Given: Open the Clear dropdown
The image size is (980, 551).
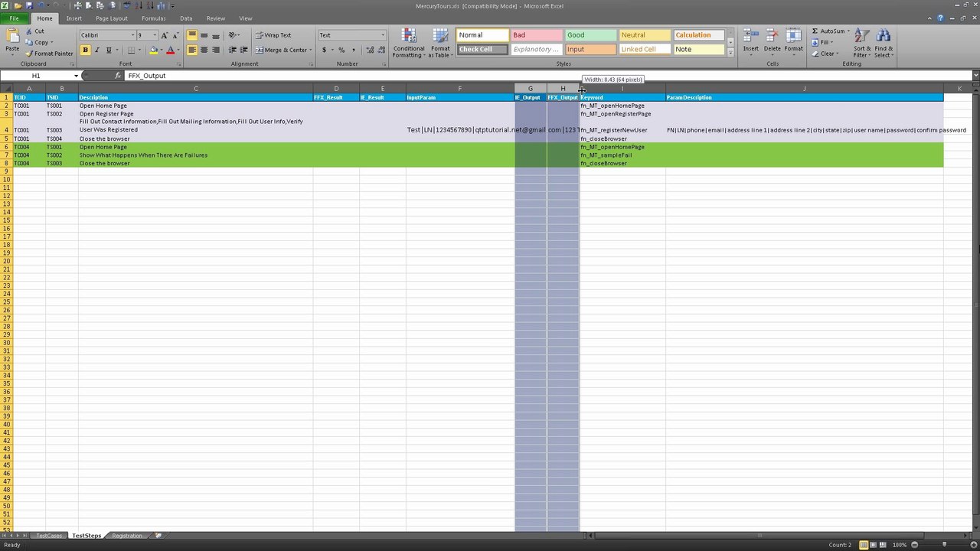Looking at the screenshot, I should pos(824,54).
